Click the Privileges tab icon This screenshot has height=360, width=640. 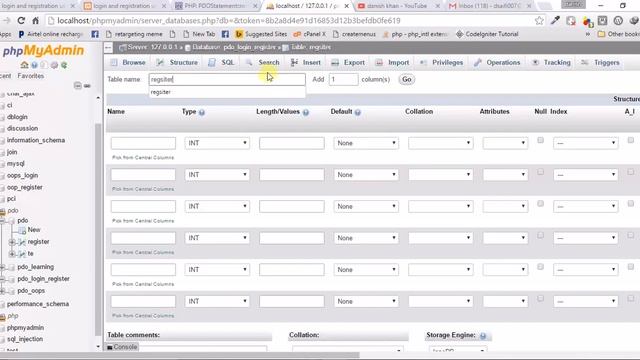pos(423,62)
